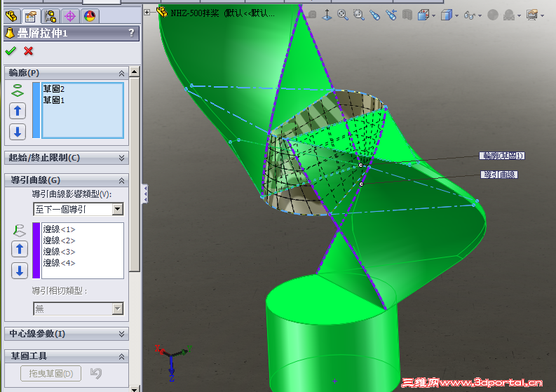The width and height of the screenshot is (556, 392).
Task: Open the DisplayManager appearance tab
Action: click(x=89, y=16)
